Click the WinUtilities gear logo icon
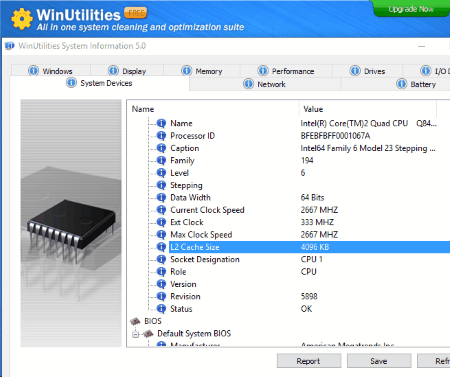 click(x=22, y=19)
